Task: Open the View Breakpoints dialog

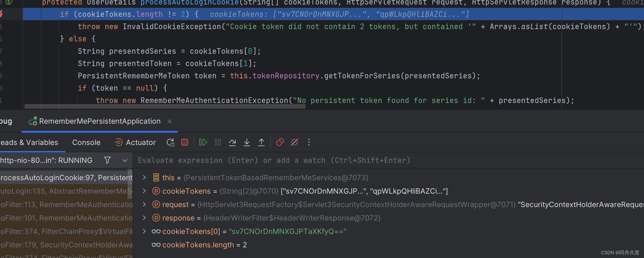Action: tap(280, 142)
